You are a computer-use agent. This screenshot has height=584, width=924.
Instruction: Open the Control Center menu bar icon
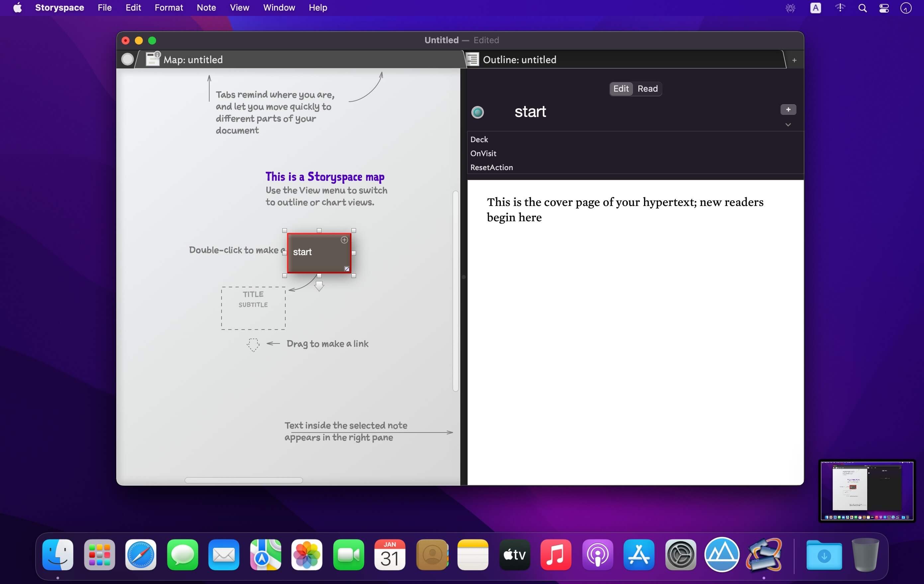884,8
